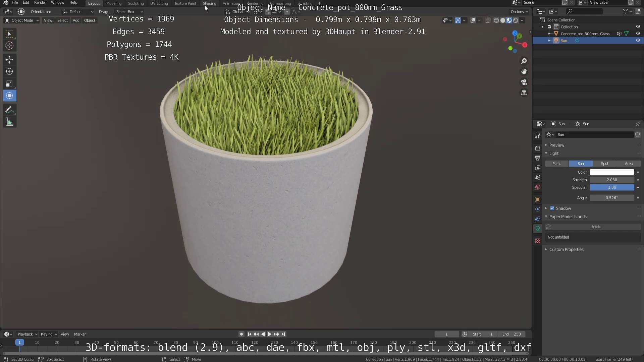
Task: Expand the Preview panel
Action: [x=557, y=145]
